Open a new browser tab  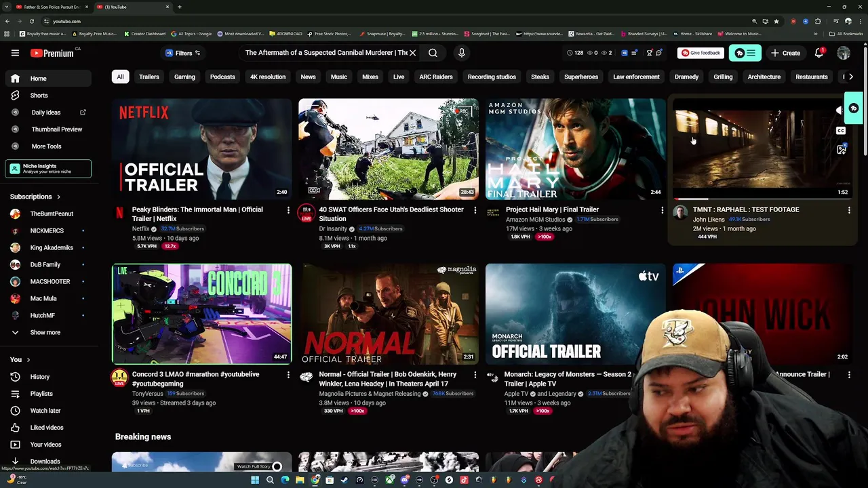[179, 7]
